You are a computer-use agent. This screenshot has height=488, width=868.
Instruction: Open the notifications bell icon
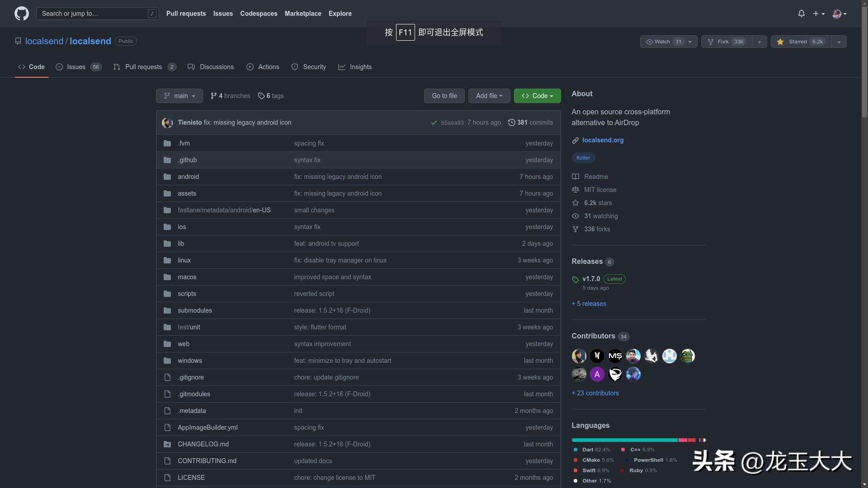coord(801,14)
